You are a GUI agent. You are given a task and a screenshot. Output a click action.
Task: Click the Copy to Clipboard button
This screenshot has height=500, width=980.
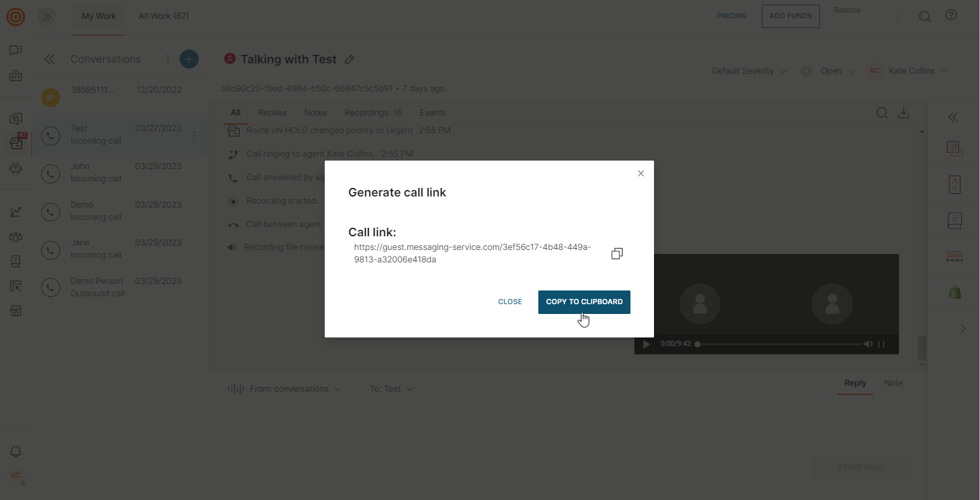coord(584,302)
